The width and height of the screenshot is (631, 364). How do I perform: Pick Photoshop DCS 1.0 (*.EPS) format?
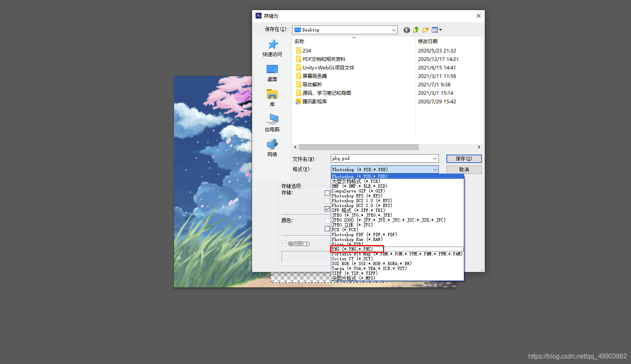coord(398,201)
